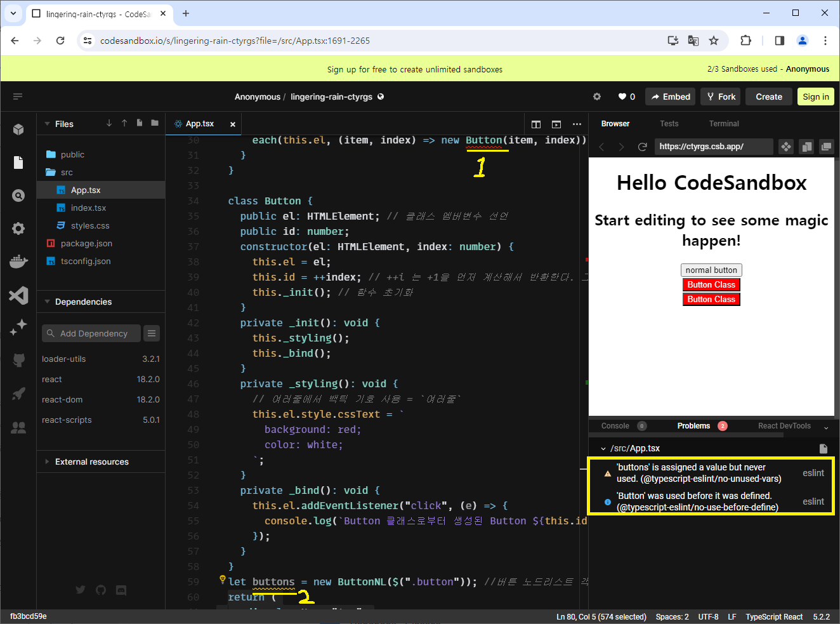Create a new folder in Files header
The width and height of the screenshot is (840, 624).
coord(155,123)
